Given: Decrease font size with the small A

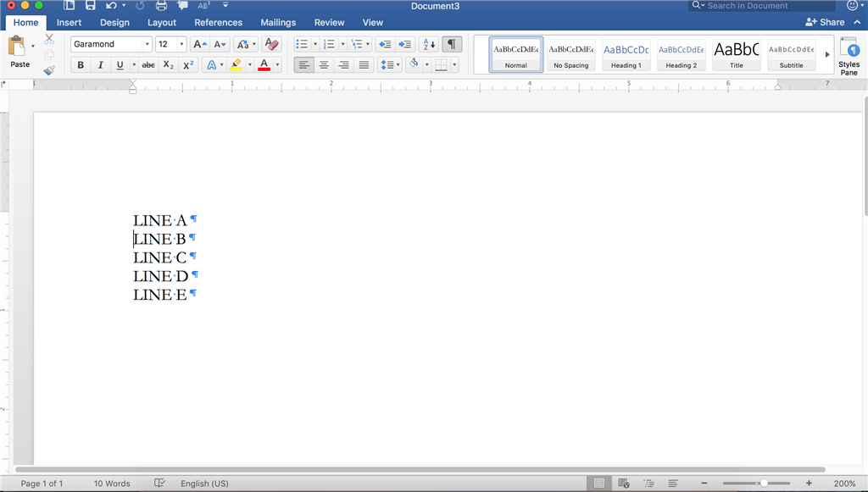Looking at the screenshot, I should [220, 44].
